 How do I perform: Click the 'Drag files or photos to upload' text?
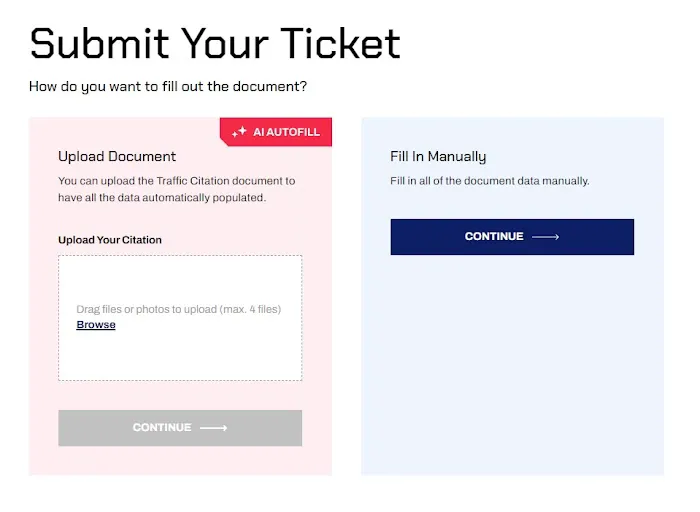146,309
